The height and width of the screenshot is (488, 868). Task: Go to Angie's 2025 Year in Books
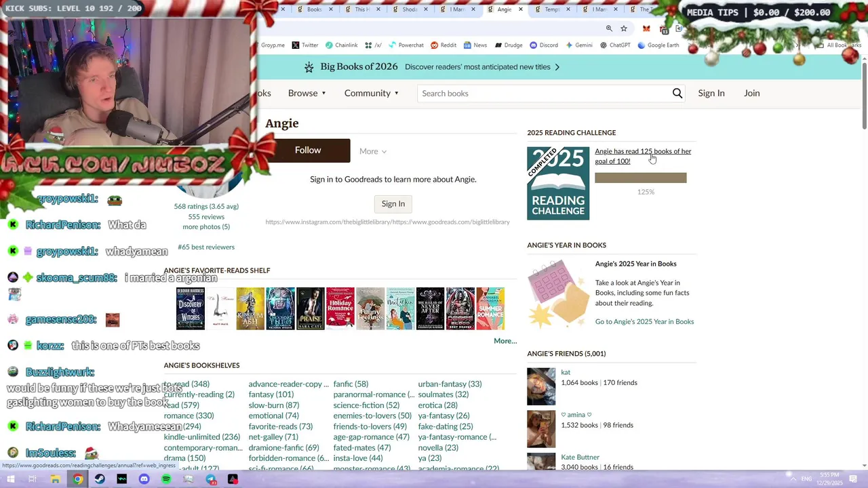point(644,322)
